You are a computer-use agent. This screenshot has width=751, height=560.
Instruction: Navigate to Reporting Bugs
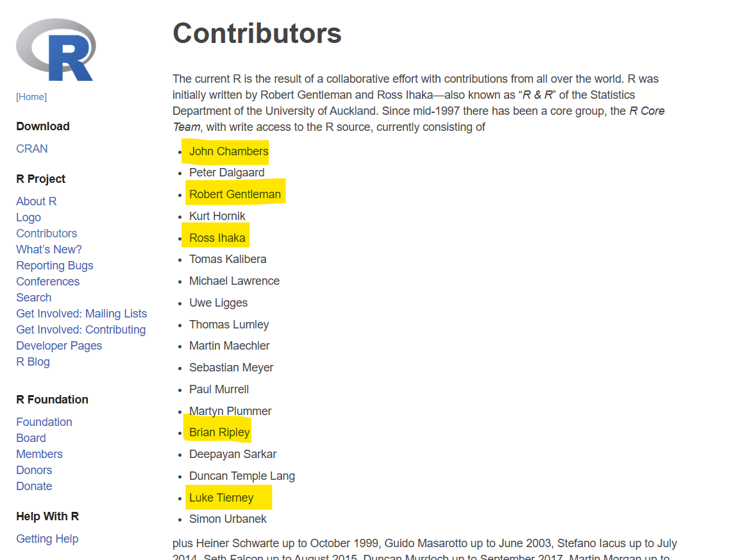pyautogui.click(x=55, y=266)
